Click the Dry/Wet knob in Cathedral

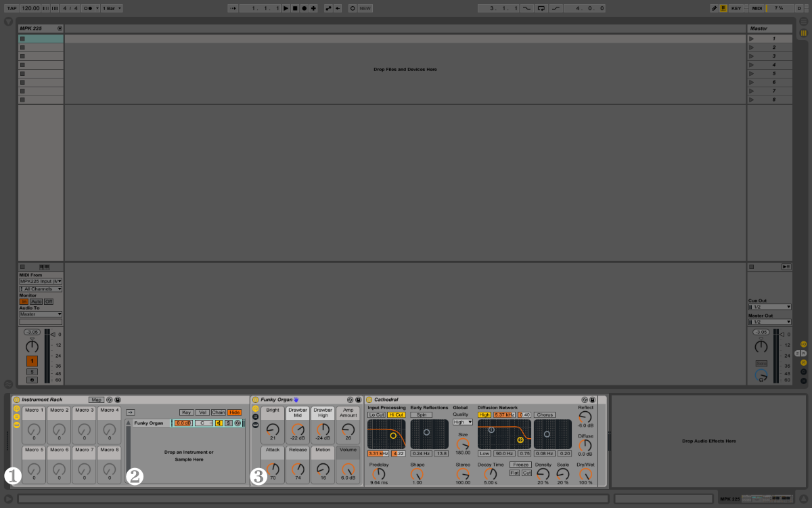[585, 473]
